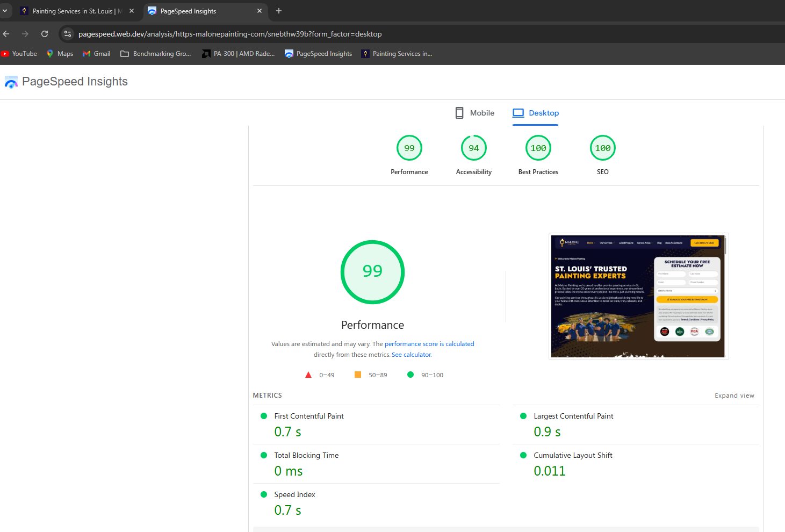
Task: Click the Malone Painting page screenshot thumbnail
Action: tap(638, 296)
